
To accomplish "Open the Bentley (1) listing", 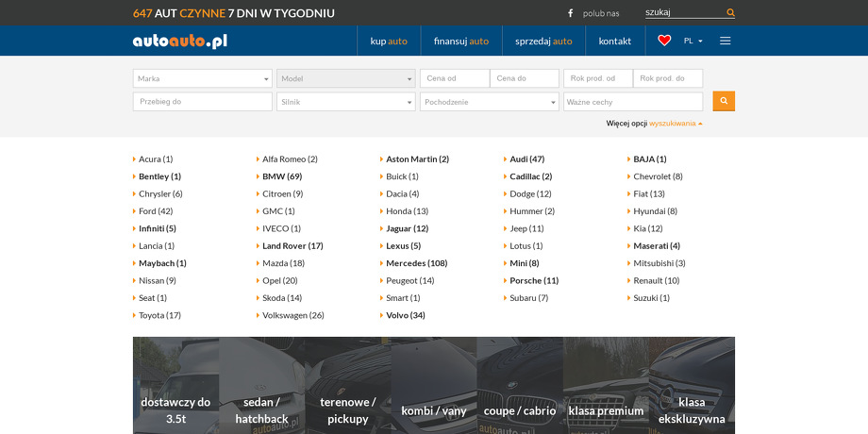I will (160, 176).
